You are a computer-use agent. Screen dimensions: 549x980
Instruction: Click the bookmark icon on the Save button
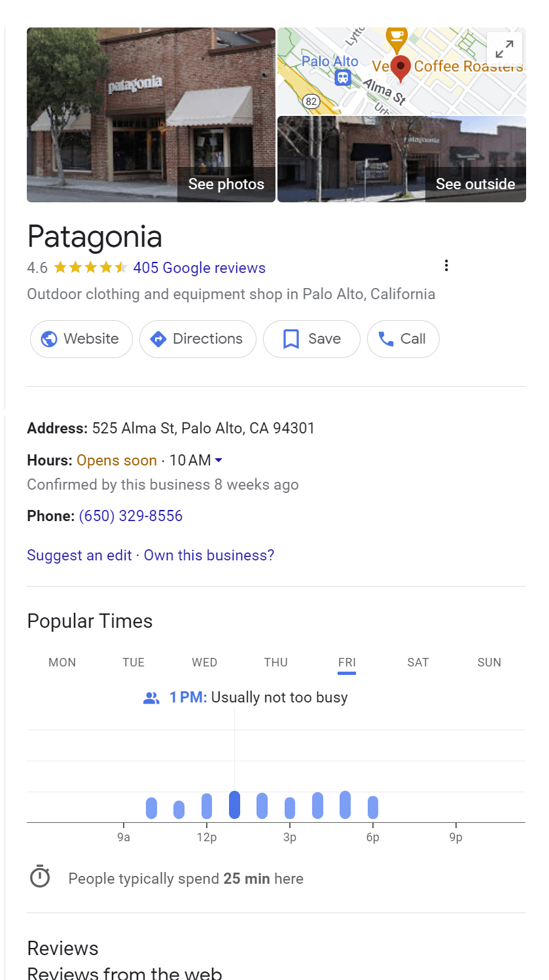pyautogui.click(x=290, y=338)
